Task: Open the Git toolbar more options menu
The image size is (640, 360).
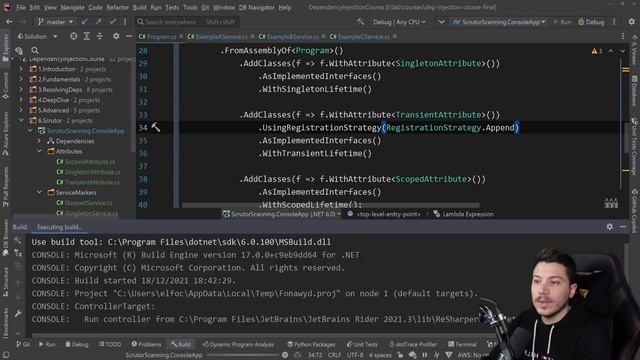Action: coord(125,22)
